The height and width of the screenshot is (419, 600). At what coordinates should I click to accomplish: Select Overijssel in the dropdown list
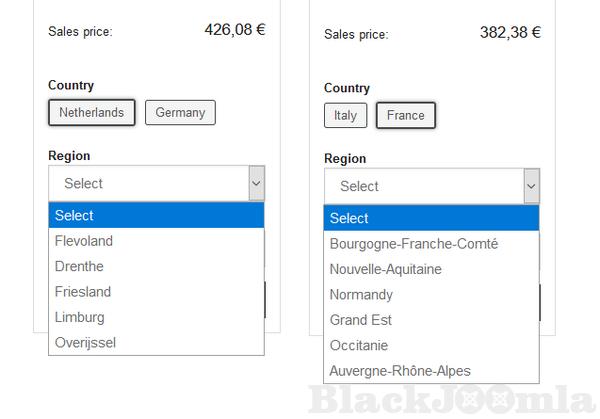(x=86, y=343)
